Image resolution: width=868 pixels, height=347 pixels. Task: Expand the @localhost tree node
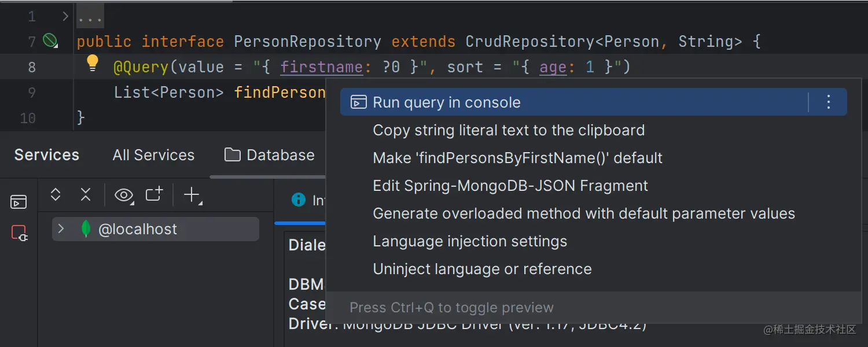tap(61, 228)
